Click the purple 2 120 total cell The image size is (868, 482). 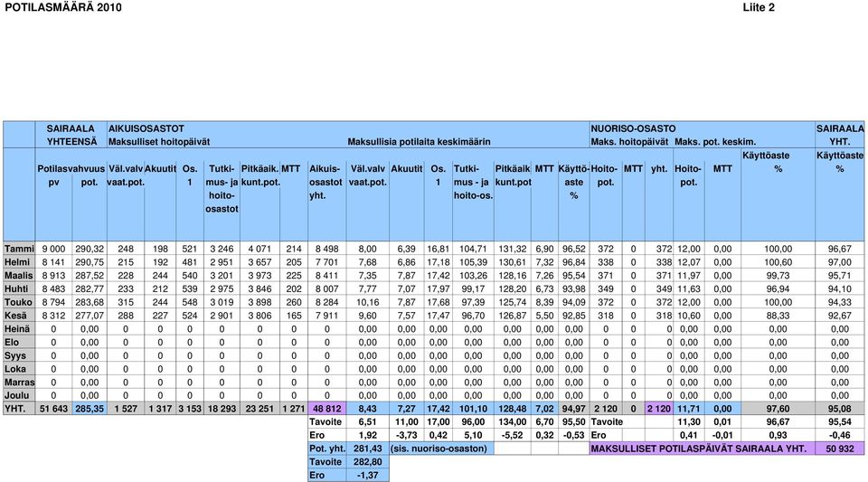tap(659, 409)
